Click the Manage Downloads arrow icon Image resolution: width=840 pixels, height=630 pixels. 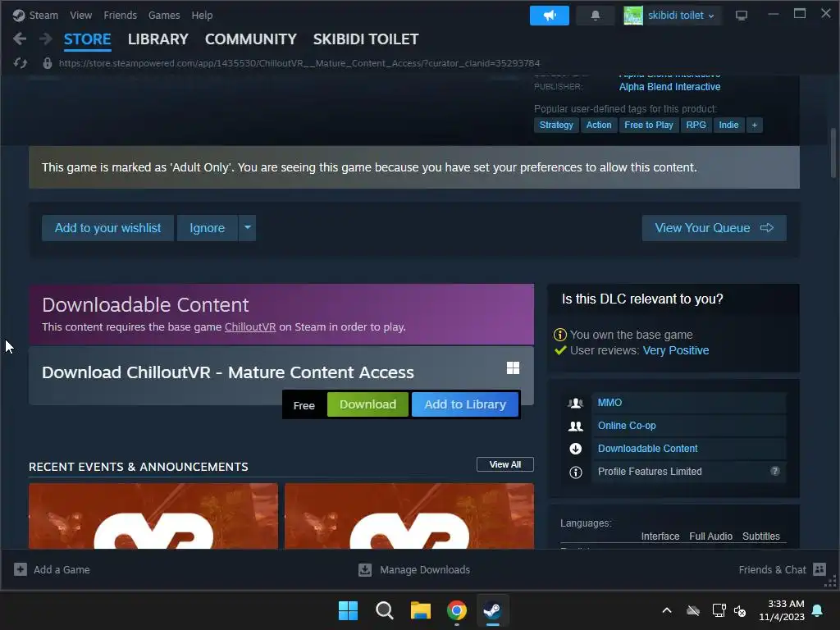(x=365, y=569)
